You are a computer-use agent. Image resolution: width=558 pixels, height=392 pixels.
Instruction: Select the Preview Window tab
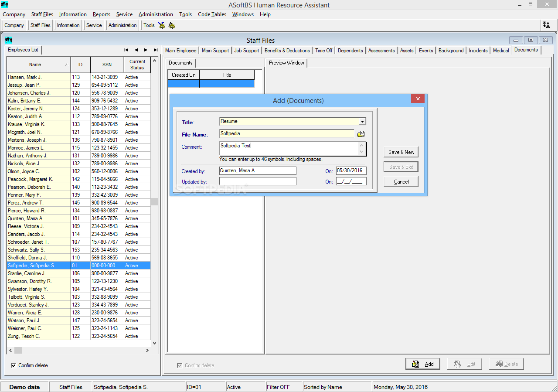point(286,63)
